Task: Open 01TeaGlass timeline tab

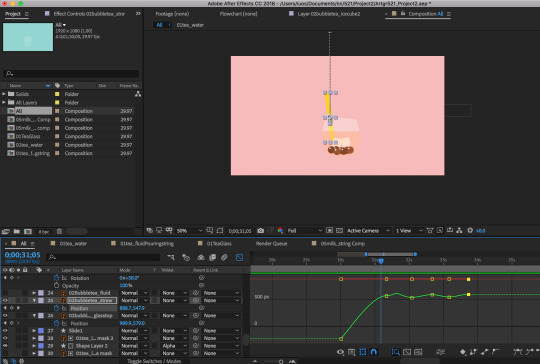Action: coord(219,243)
